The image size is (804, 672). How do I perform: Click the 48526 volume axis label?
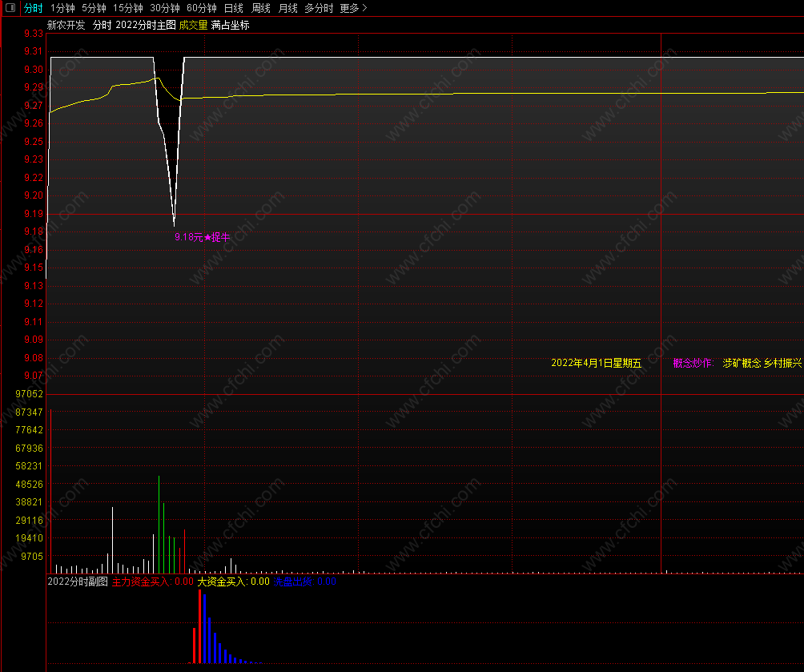point(29,485)
